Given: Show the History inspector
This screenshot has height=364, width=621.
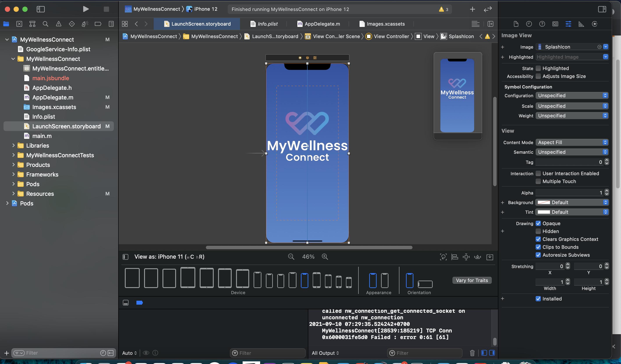Looking at the screenshot, I should [529, 24].
